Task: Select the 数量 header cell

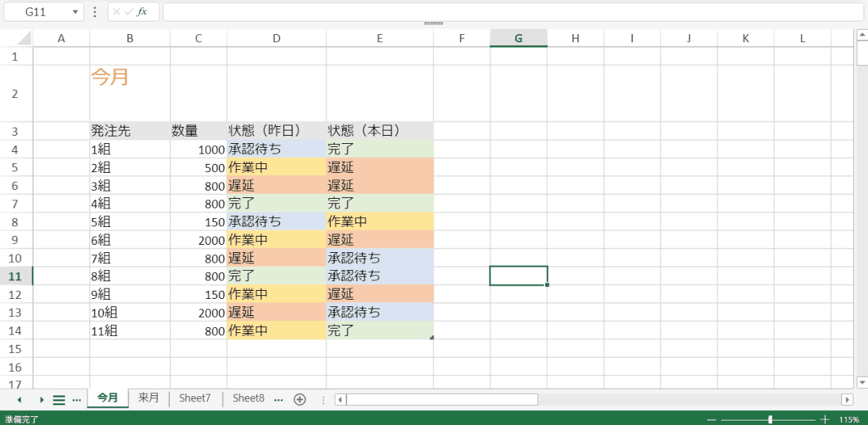Action: 198,131
